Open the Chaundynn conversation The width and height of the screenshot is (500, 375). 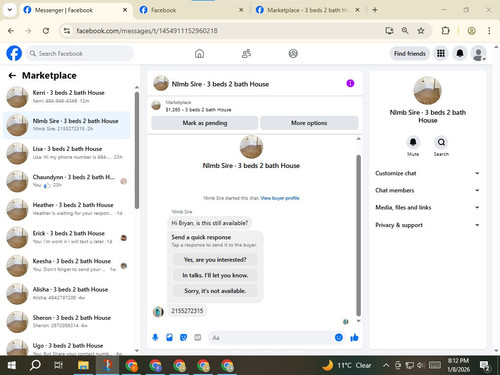(x=67, y=181)
